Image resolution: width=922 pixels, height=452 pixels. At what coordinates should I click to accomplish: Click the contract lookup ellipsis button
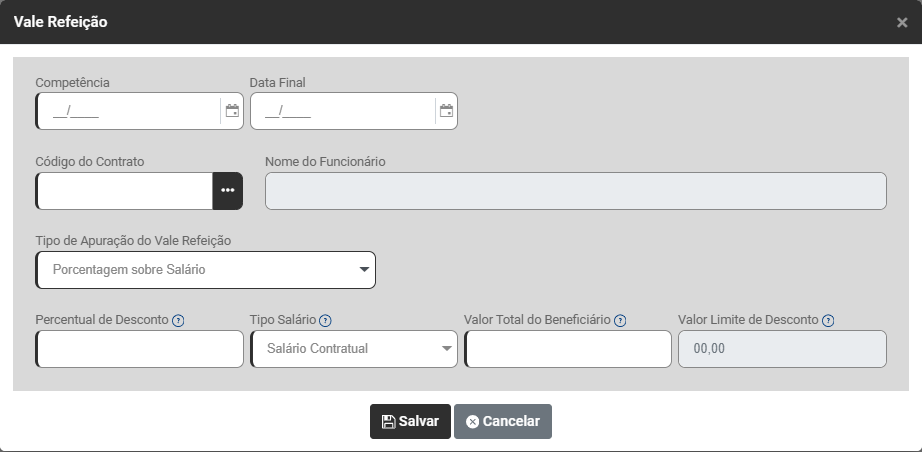228,191
